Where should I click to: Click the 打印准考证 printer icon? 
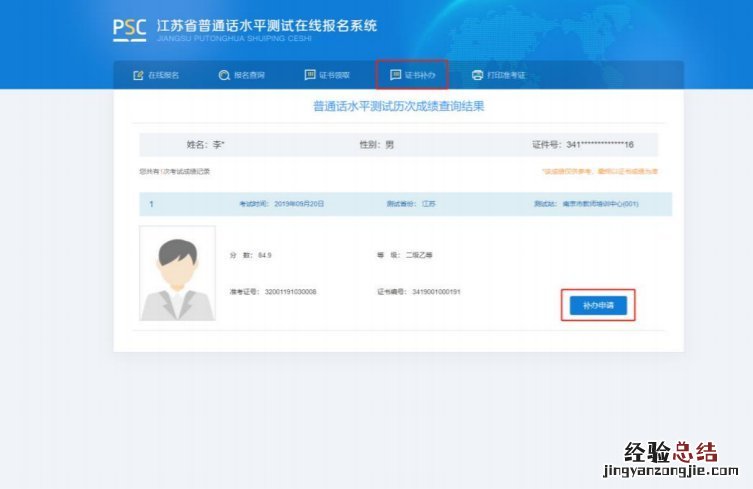(x=477, y=75)
